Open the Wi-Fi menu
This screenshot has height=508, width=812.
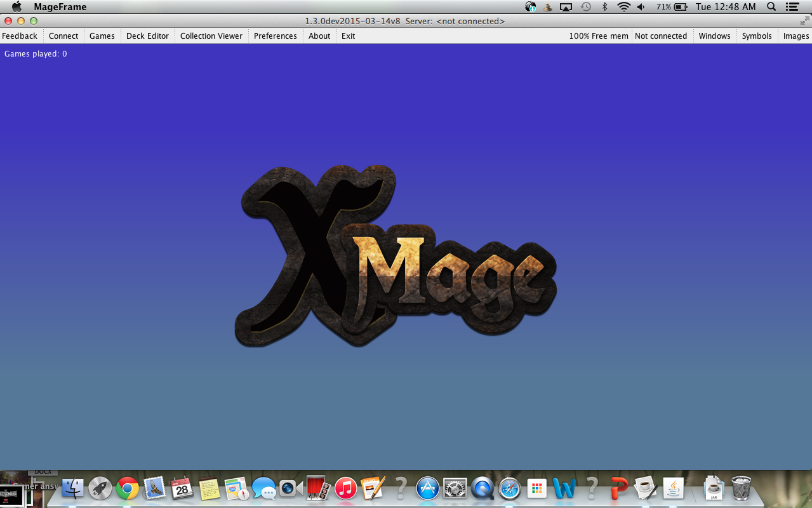pos(623,7)
